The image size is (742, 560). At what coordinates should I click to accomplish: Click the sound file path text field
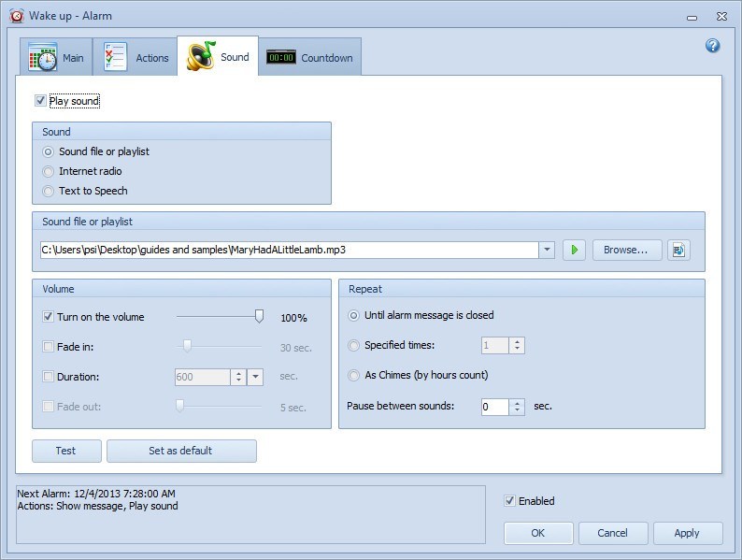coord(290,250)
